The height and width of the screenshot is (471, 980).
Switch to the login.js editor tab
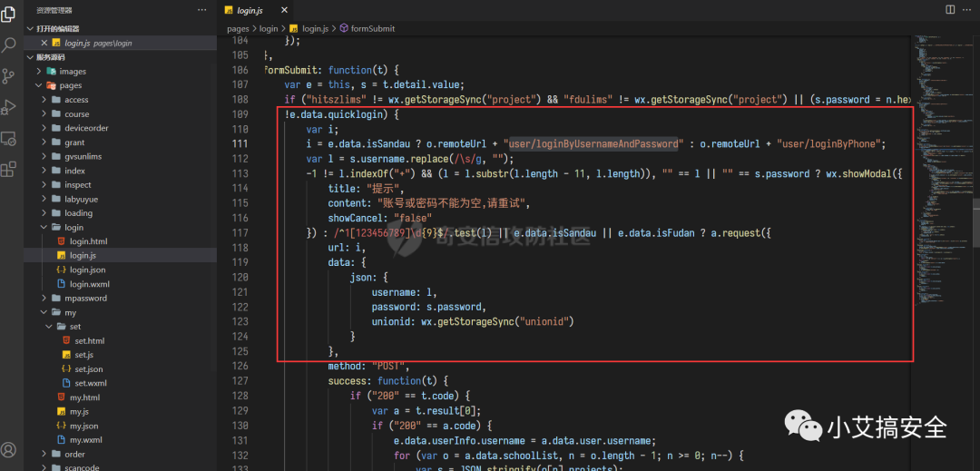click(250, 11)
